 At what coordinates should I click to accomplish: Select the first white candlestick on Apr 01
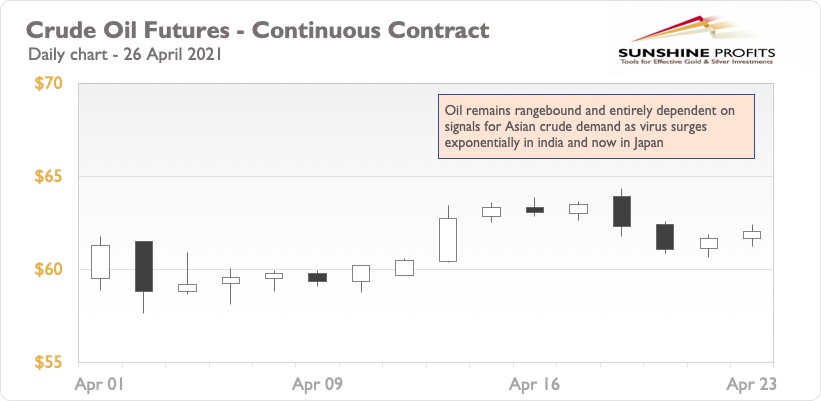[x=100, y=262]
